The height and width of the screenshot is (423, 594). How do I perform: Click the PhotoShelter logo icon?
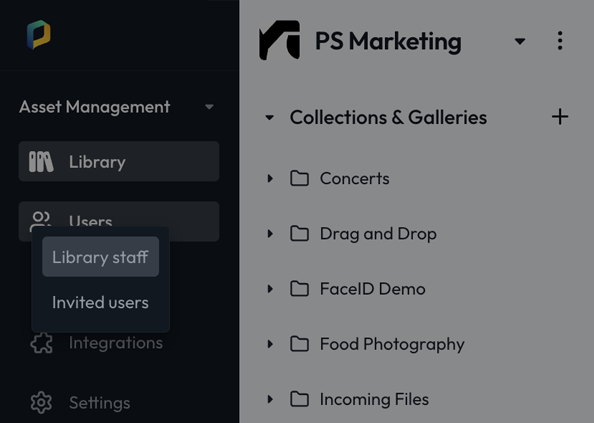click(x=39, y=34)
